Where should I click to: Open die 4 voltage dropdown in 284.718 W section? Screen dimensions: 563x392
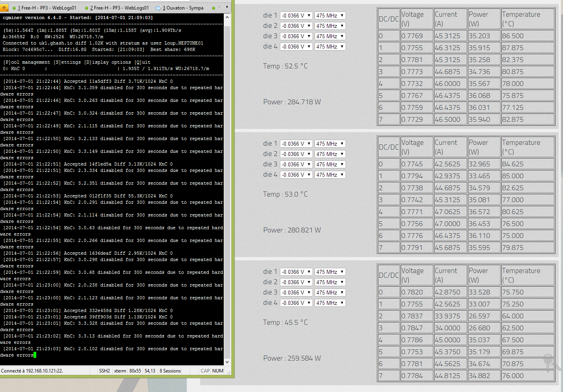tap(296, 47)
